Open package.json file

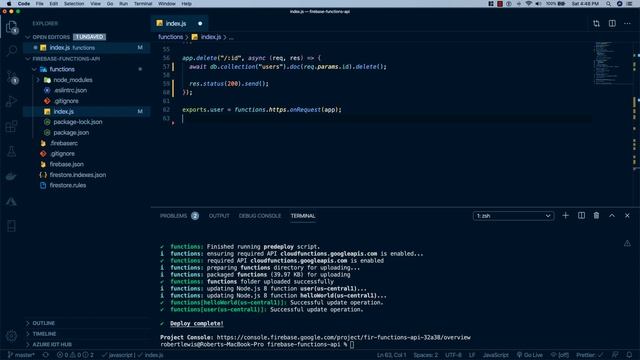point(71,132)
